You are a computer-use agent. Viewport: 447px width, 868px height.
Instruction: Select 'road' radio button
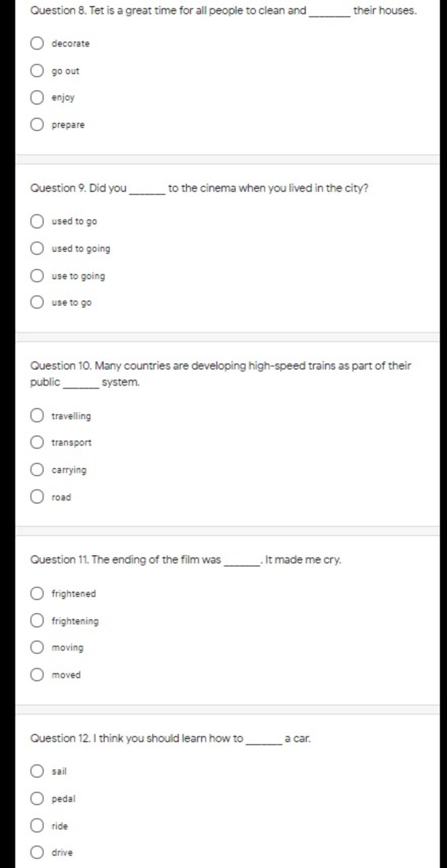(x=37, y=497)
